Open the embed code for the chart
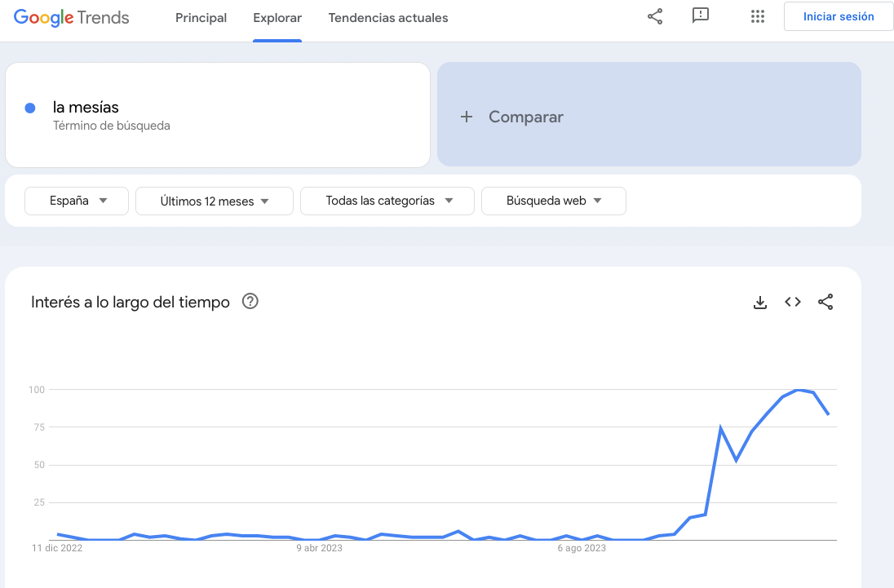Viewport: 894px width, 588px height. pos(792,302)
